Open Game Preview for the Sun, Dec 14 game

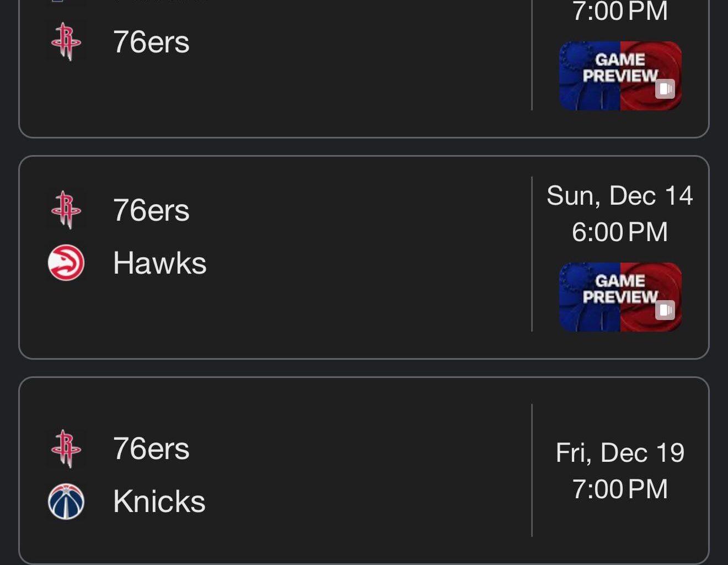point(620,297)
